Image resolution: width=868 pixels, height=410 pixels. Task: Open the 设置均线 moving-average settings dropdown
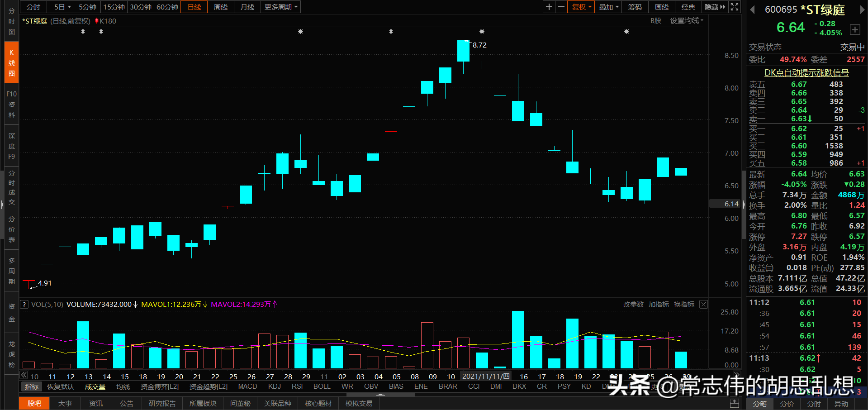pos(686,20)
